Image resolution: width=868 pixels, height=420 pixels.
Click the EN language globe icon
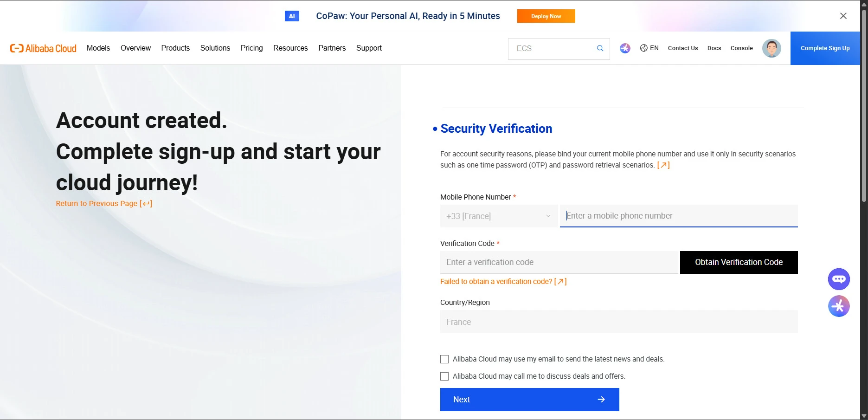tap(644, 48)
